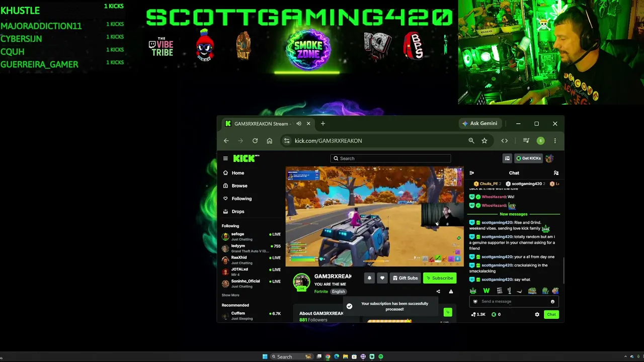Click the Gift Subs button
Screen dimensions: 644x362
tap(405, 278)
